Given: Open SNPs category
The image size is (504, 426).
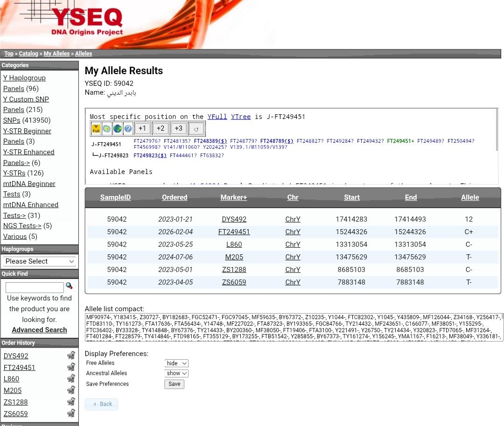Looking at the screenshot, I should point(12,120).
